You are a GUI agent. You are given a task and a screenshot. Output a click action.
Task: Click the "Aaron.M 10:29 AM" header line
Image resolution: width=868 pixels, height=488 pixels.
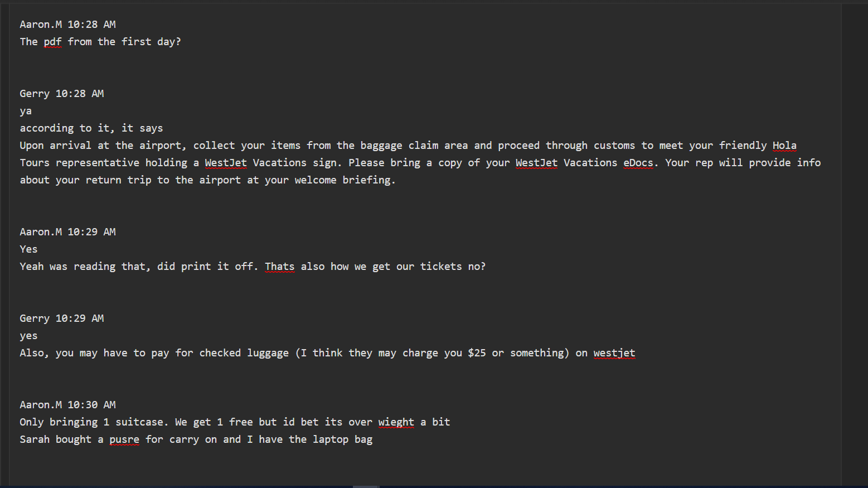point(67,232)
